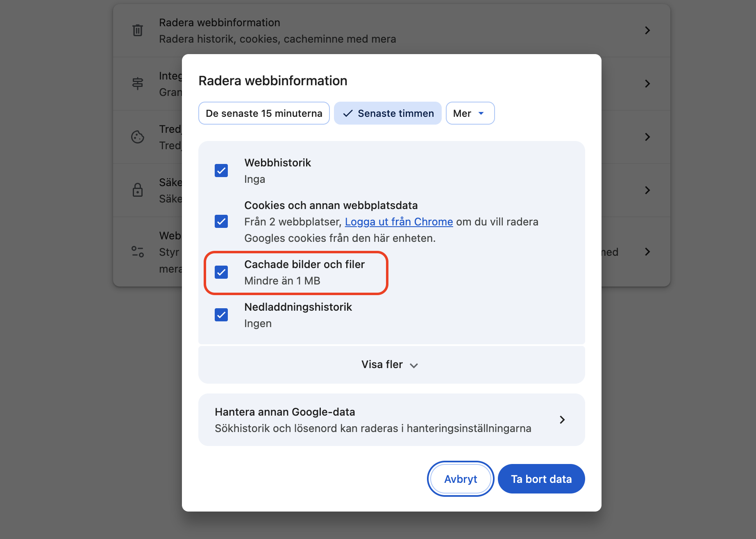756x539 pixels.
Task: Click Ta bort data button
Action: 541,479
